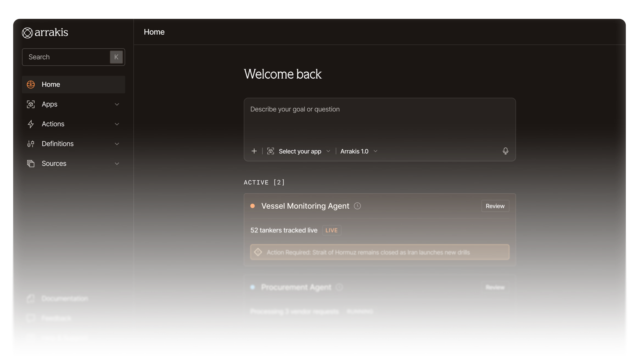The image size is (639, 364).
Task: Open the Procurement Agent title
Action: tap(296, 287)
